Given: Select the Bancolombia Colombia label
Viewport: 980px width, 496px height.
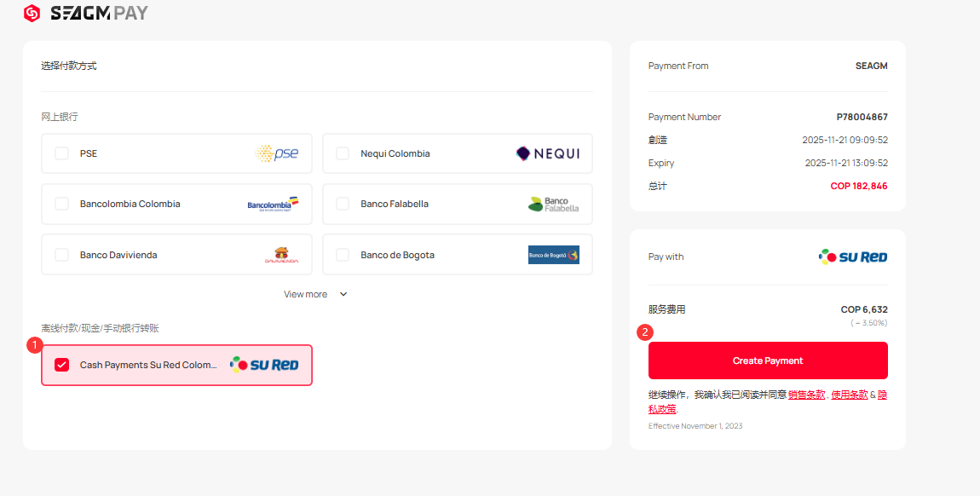Looking at the screenshot, I should (130, 204).
